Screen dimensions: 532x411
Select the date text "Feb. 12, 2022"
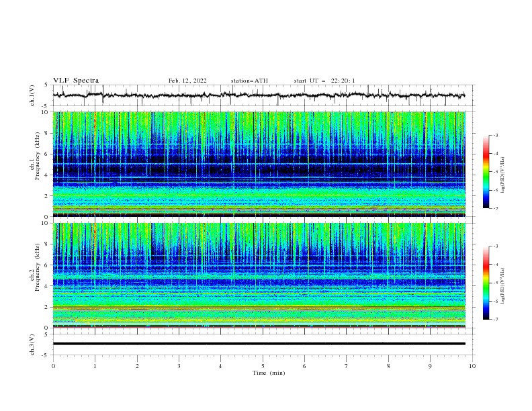tap(187, 81)
